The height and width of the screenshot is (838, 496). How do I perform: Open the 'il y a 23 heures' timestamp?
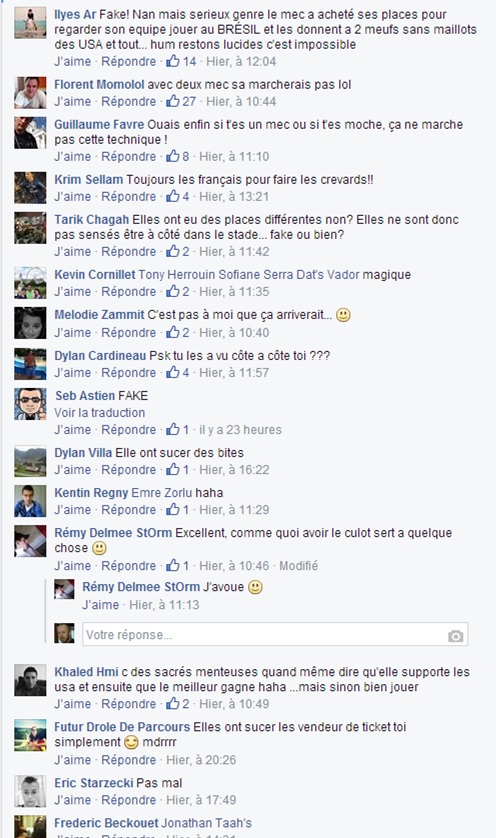[240, 430]
